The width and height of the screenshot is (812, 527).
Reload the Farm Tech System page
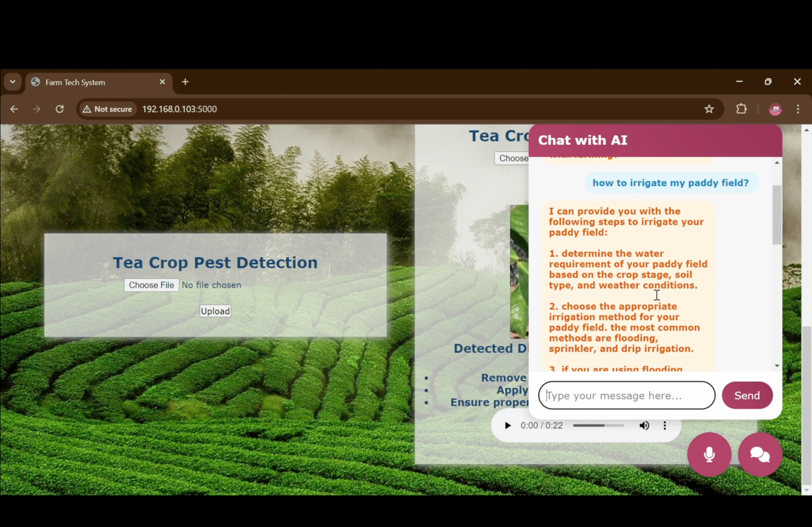pyautogui.click(x=60, y=109)
